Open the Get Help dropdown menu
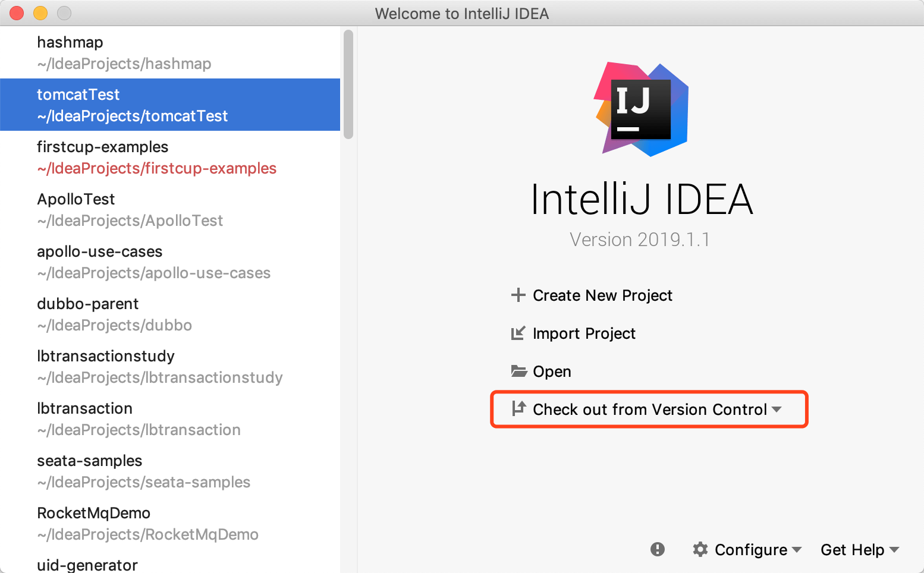Screen dimensions: 924x573 coord(859,550)
